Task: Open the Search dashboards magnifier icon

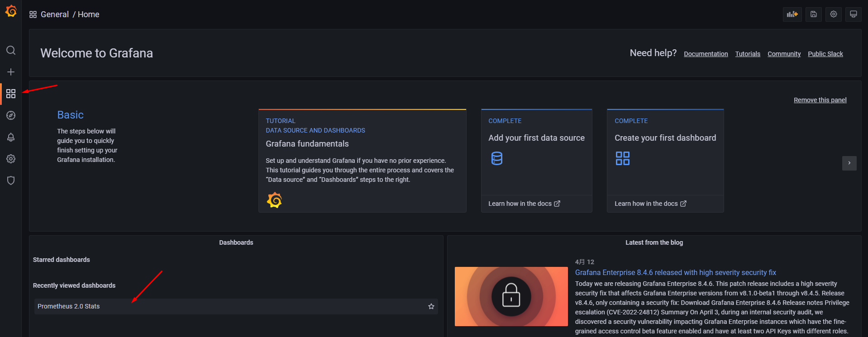Action: tap(11, 50)
